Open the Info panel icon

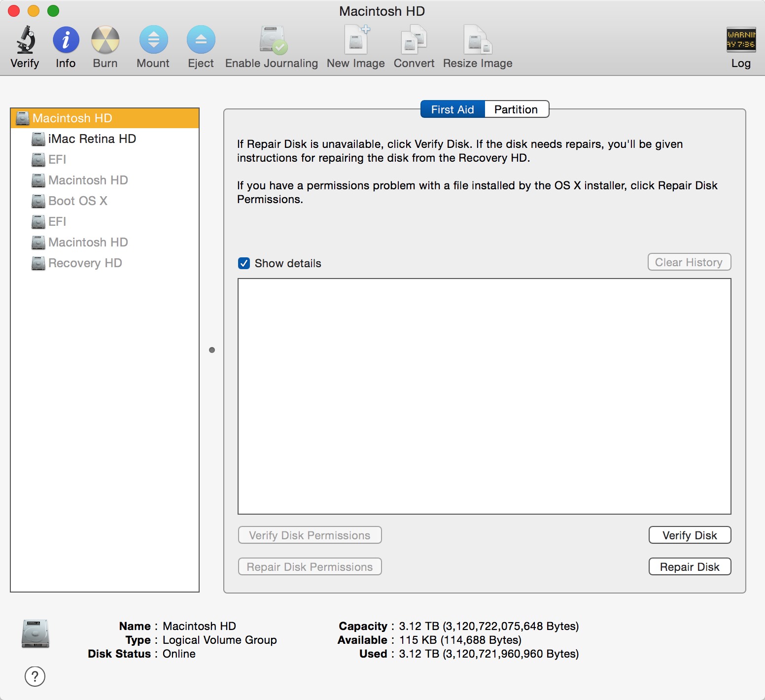point(66,40)
